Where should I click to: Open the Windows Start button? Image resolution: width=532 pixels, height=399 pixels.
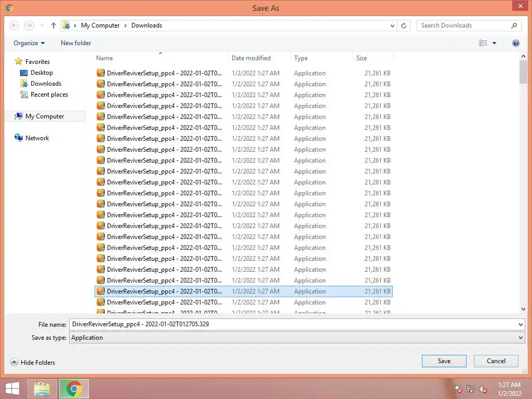(12, 389)
